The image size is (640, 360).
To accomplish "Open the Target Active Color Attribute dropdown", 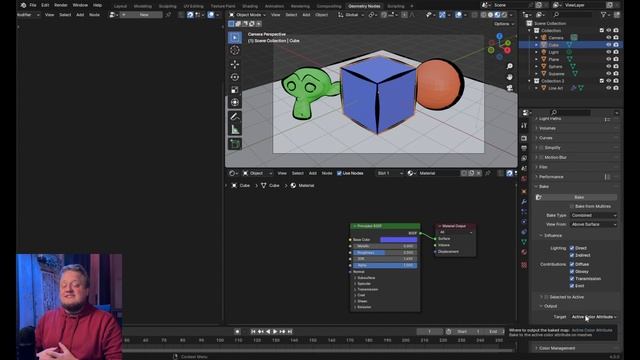I will [x=593, y=317].
